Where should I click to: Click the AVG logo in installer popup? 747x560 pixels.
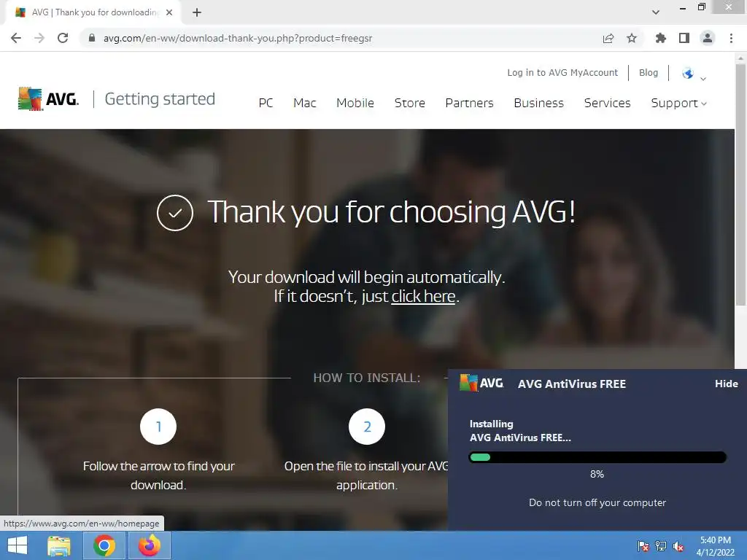pos(481,383)
